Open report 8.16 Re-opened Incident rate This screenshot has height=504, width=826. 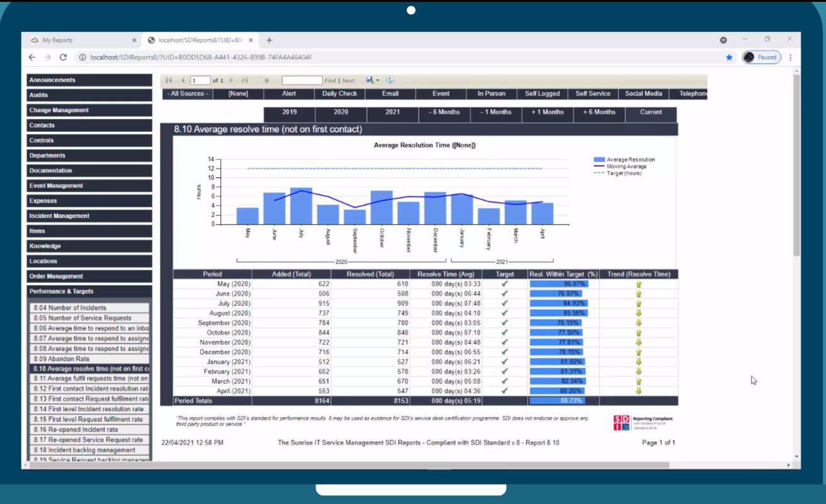coord(90,429)
